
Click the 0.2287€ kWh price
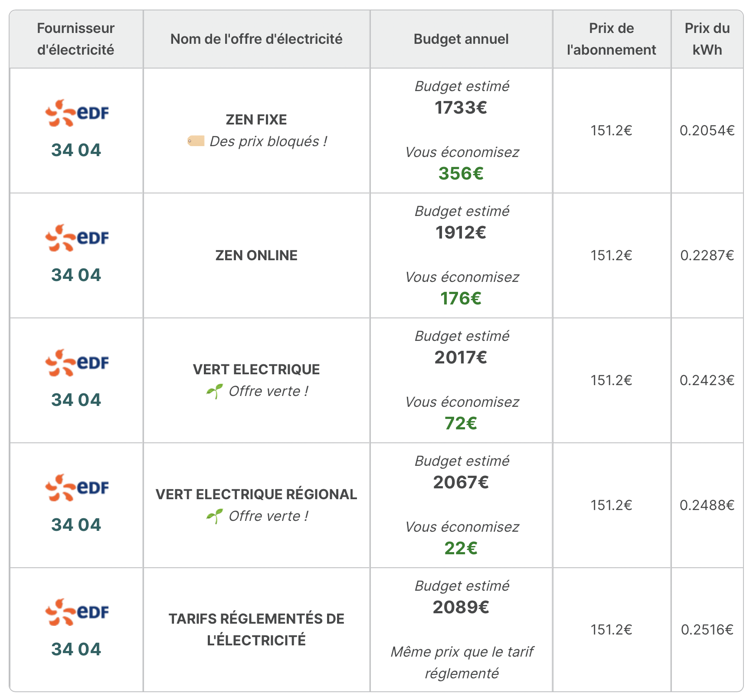(x=707, y=255)
